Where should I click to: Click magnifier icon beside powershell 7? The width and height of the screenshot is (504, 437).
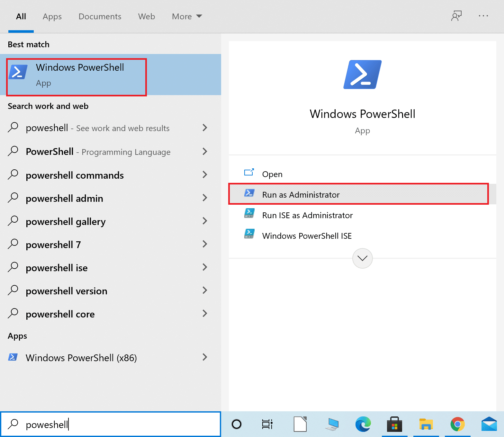point(13,244)
